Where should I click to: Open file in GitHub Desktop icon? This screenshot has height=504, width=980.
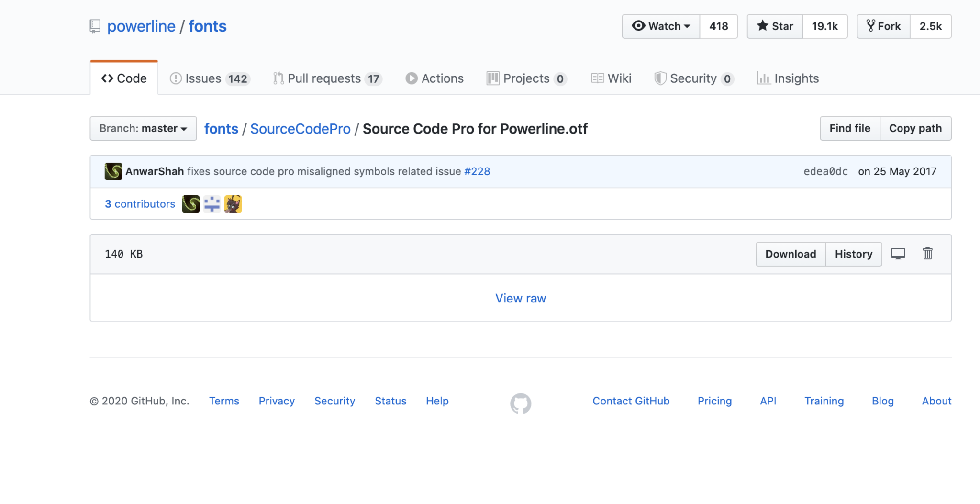click(x=898, y=254)
